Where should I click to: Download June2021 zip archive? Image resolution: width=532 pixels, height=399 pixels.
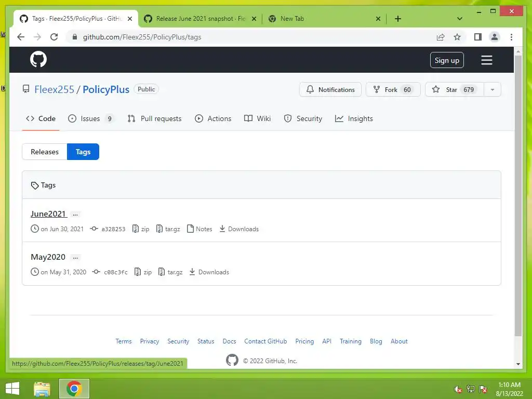click(x=141, y=229)
